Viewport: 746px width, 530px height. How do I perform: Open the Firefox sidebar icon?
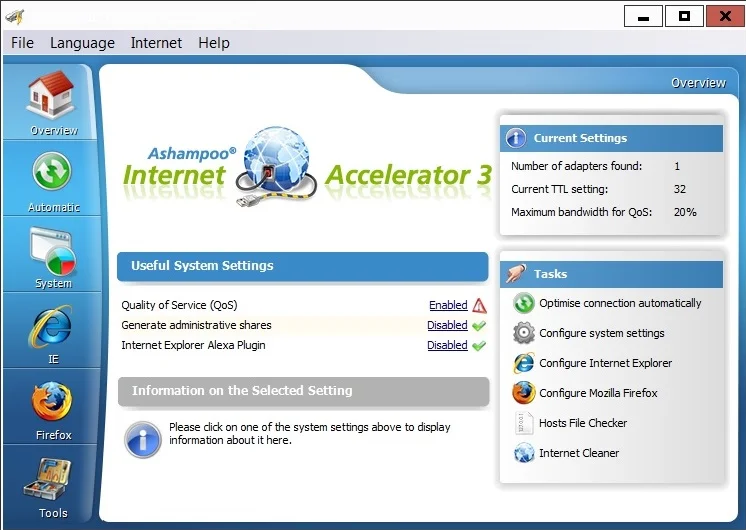(52, 402)
